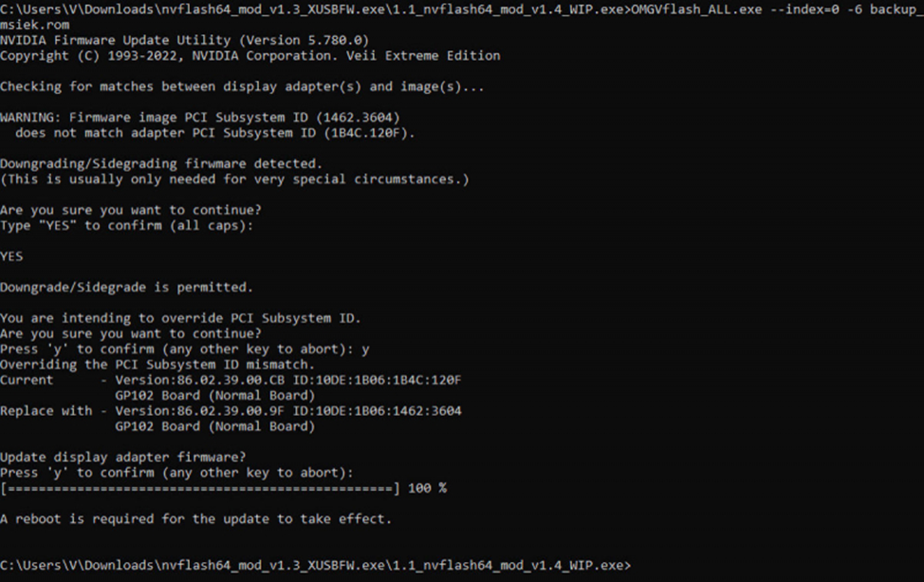The height and width of the screenshot is (582, 924).
Task: Click first GP102 Board (Normal Board) text
Action: [215, 396]
